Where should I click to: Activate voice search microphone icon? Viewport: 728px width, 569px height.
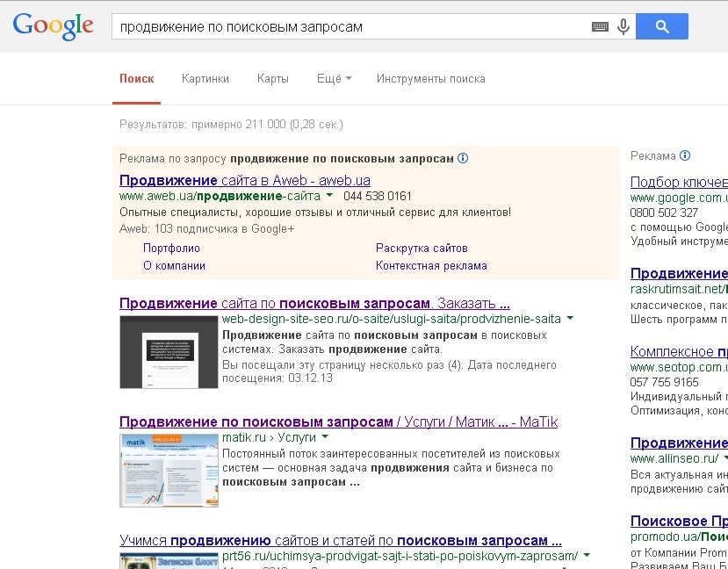tap(623, 27)
